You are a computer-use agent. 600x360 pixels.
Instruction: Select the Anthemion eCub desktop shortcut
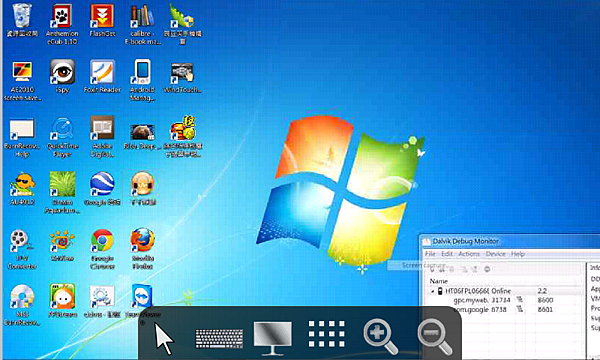(62, 24)
